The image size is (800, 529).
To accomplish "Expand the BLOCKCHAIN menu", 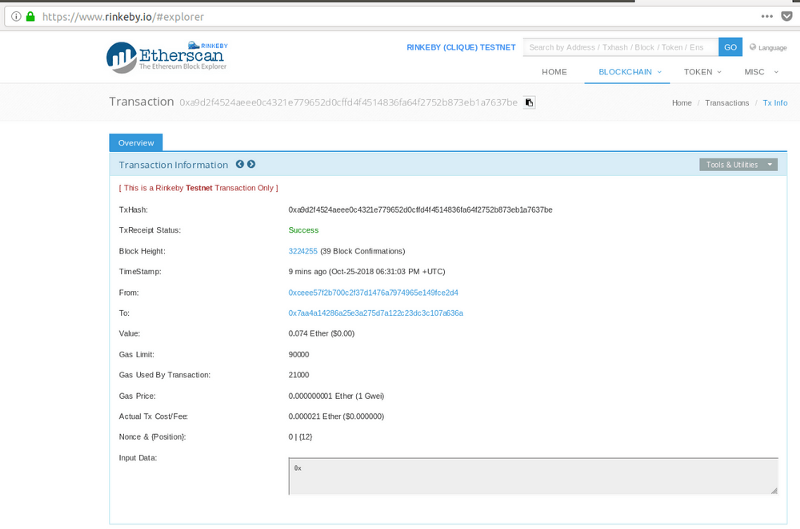I will click(x=630, y=72).
